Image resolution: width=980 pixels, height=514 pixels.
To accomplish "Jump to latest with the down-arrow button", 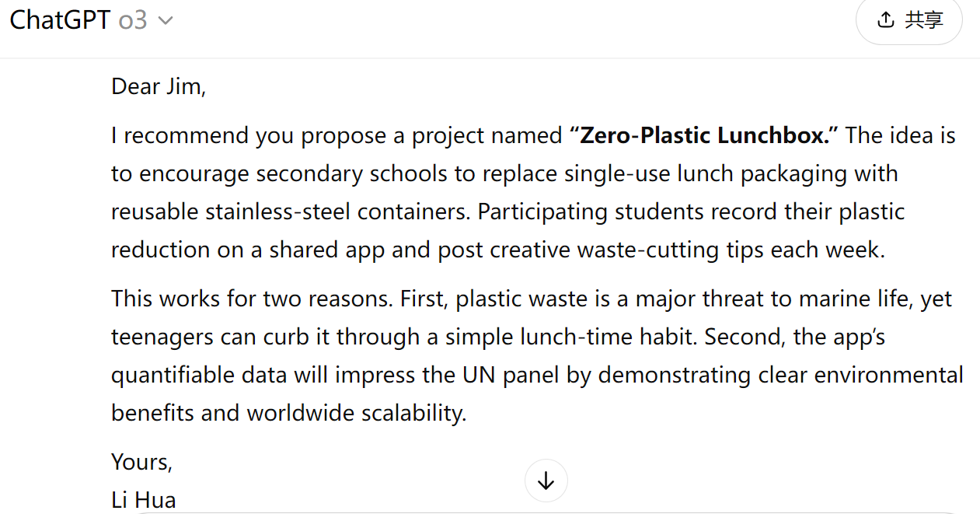I will [546, 481].
